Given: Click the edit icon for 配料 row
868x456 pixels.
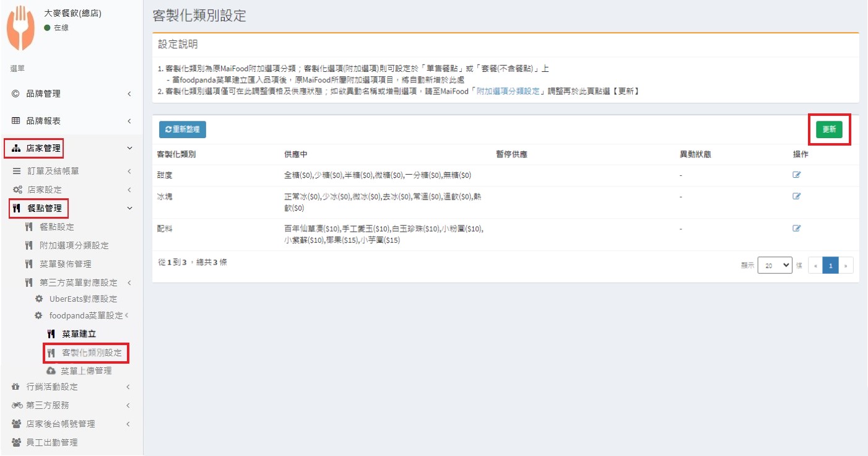Looking at the screenshot, I should [797, 228].
